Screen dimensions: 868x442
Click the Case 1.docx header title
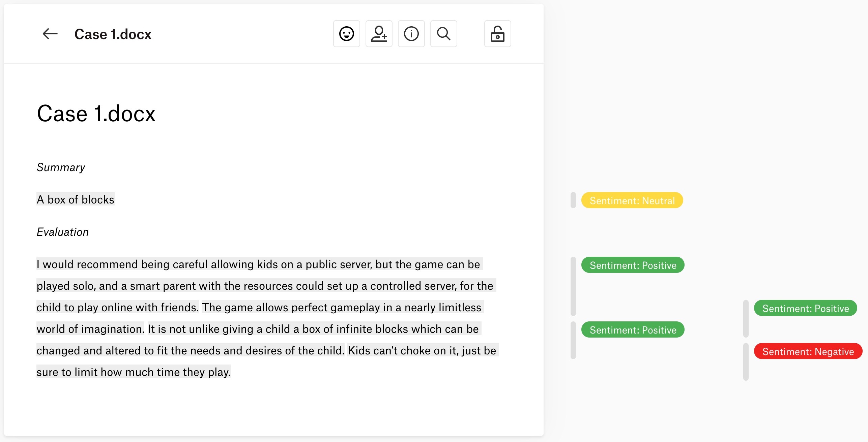113,34
